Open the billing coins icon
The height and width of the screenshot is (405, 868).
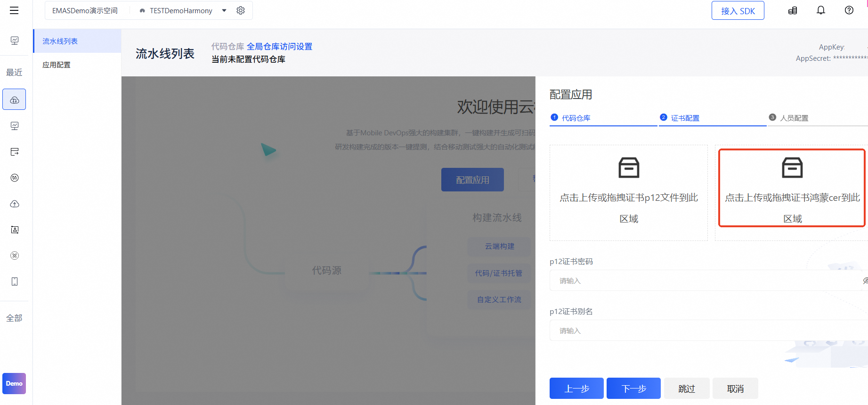pos(793,10)
